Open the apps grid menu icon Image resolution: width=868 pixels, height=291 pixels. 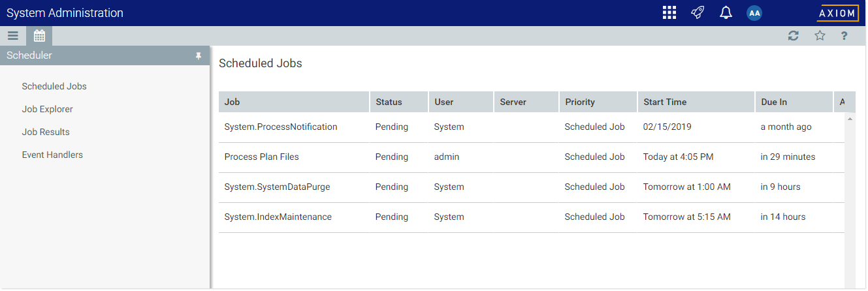[x=669, y=13]
